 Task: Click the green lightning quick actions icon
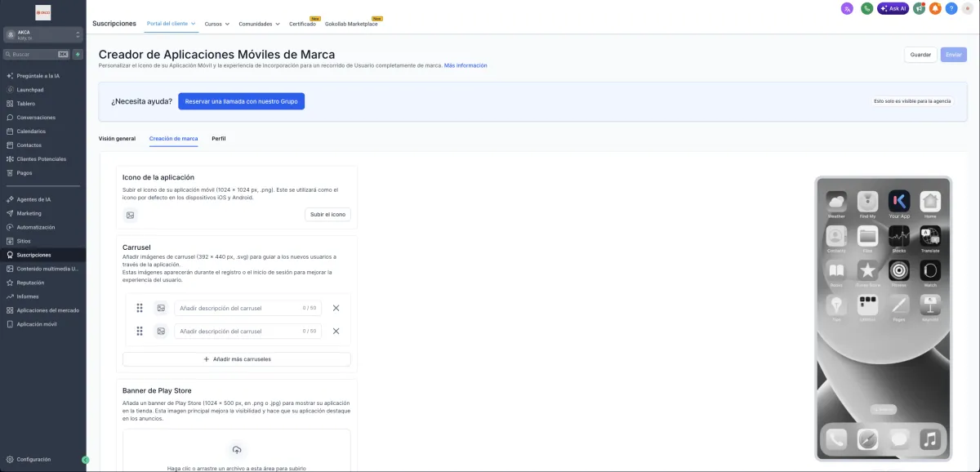point(78,55)
